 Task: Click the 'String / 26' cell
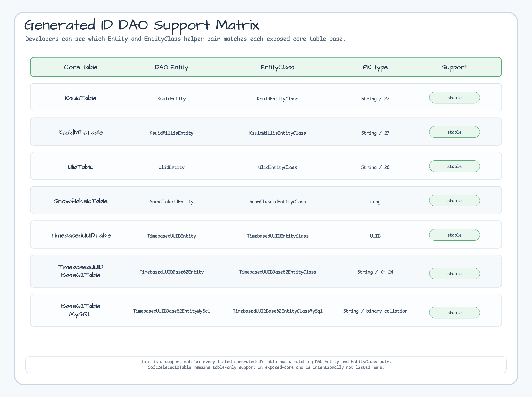(375, 167)
